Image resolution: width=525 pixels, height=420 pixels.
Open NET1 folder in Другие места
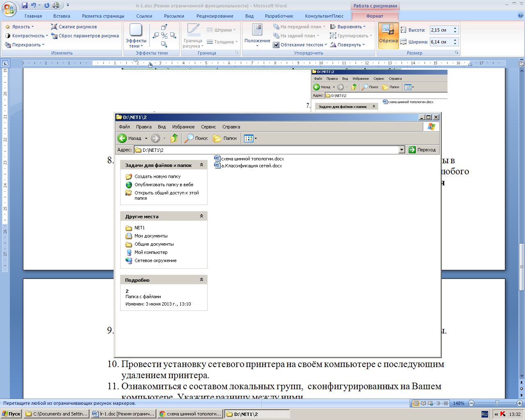coord(139,228)
